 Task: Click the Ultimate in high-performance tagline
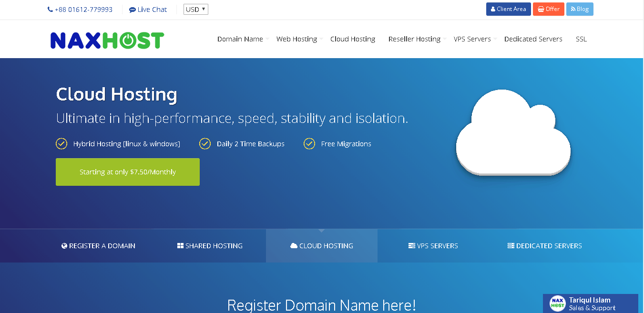(232, 118)
